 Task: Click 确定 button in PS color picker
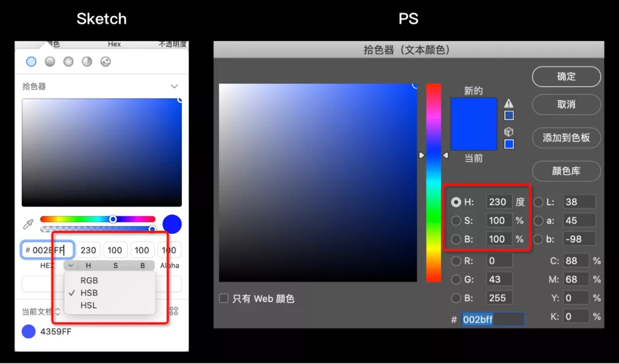[x=566, y=77]
